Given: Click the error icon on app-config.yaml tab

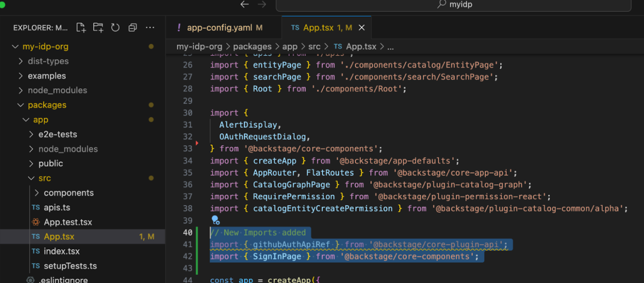Looking at the screenshot, I should [180, 27].
